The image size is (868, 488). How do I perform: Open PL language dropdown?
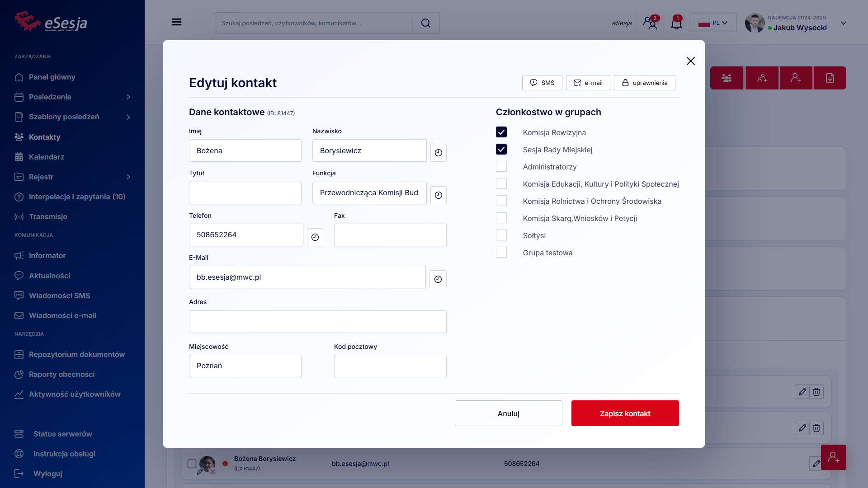[712, 23]
